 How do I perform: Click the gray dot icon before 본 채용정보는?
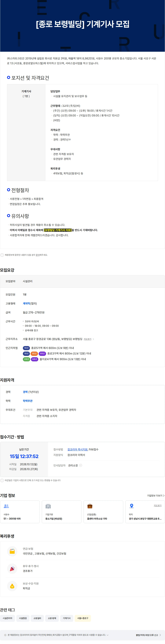point(5,635)
